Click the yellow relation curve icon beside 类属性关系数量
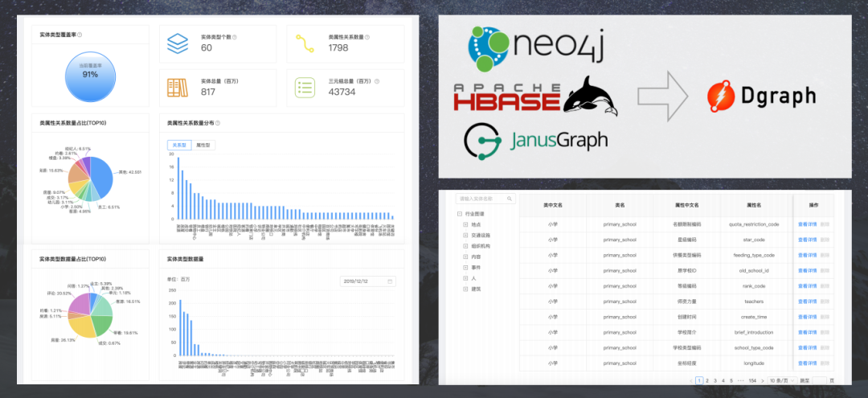The image size is (868, 398). coord(305,43)
